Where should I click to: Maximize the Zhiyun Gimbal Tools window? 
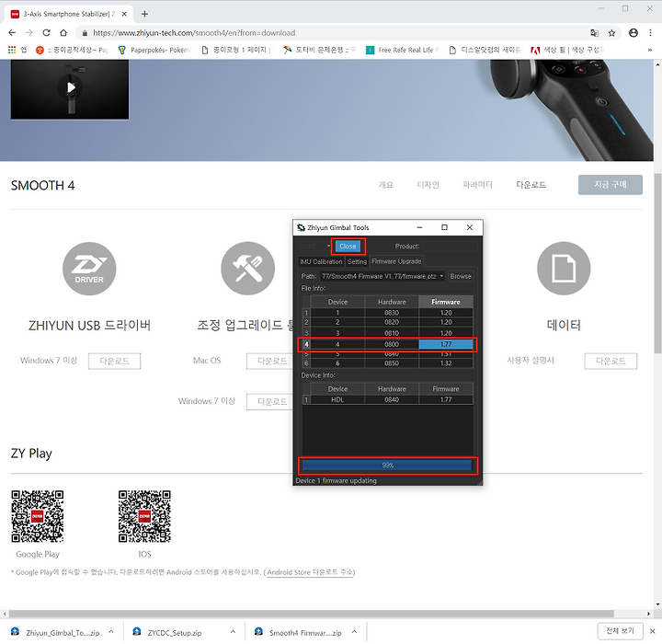point(444,227)
